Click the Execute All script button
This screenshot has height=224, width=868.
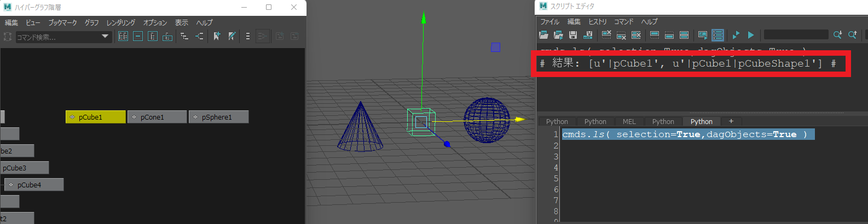pyautogui.click(x=736, y=35)
